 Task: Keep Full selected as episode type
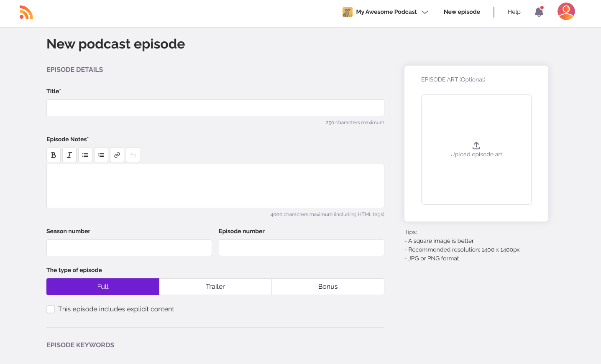coord(102,286)
